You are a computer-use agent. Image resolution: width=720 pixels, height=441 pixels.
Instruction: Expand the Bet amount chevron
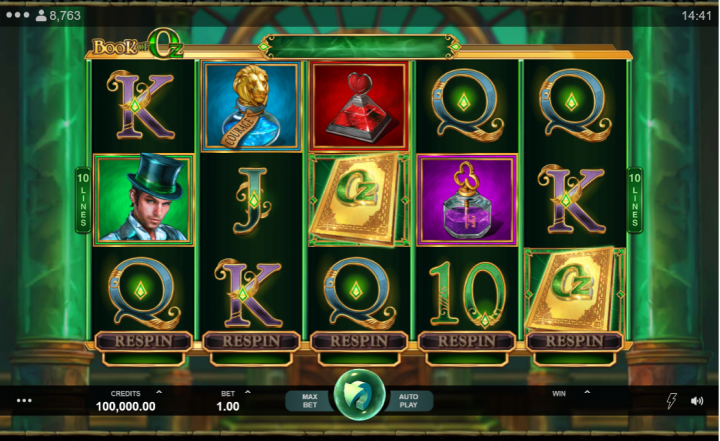click(x=248, y=392)
